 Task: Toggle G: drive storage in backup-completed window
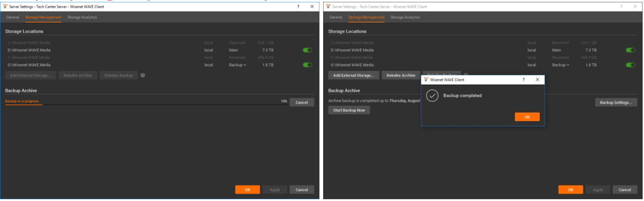click(630, 65)
